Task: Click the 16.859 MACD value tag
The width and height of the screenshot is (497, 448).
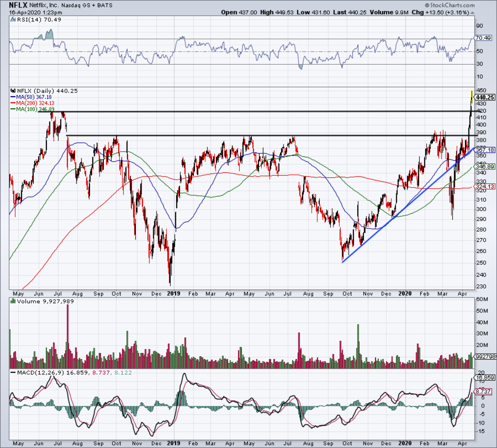Action: point(485,378)
